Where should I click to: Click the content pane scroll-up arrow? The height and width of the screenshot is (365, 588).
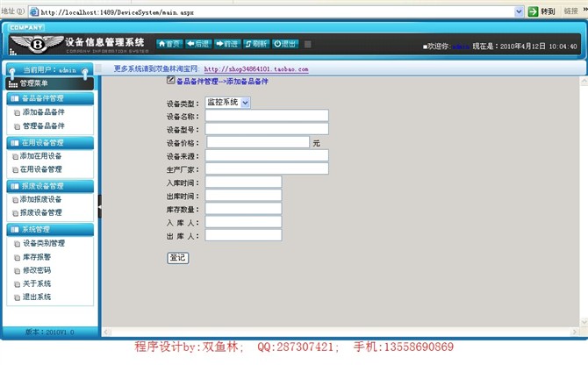pyautogui.click(x=584, y=81)
